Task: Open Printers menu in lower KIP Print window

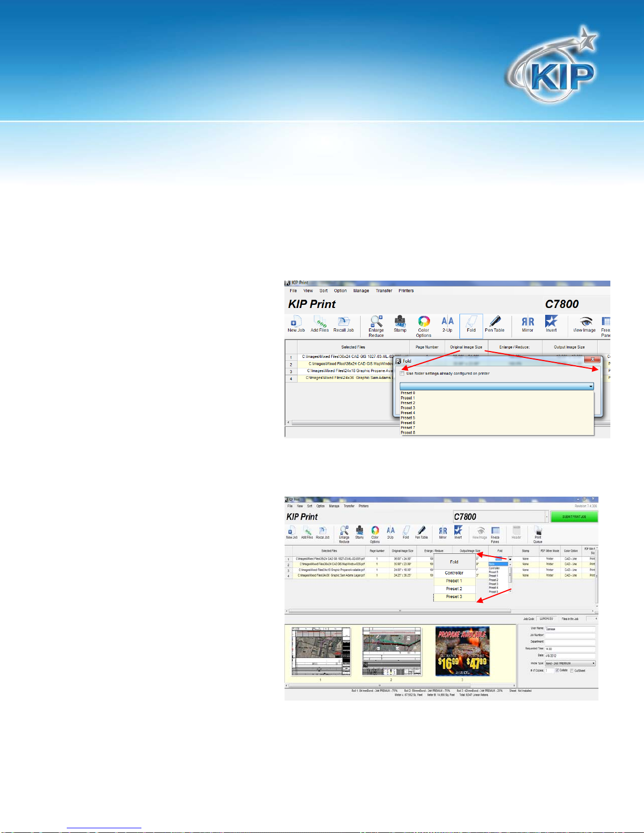Action: [363, 506]
